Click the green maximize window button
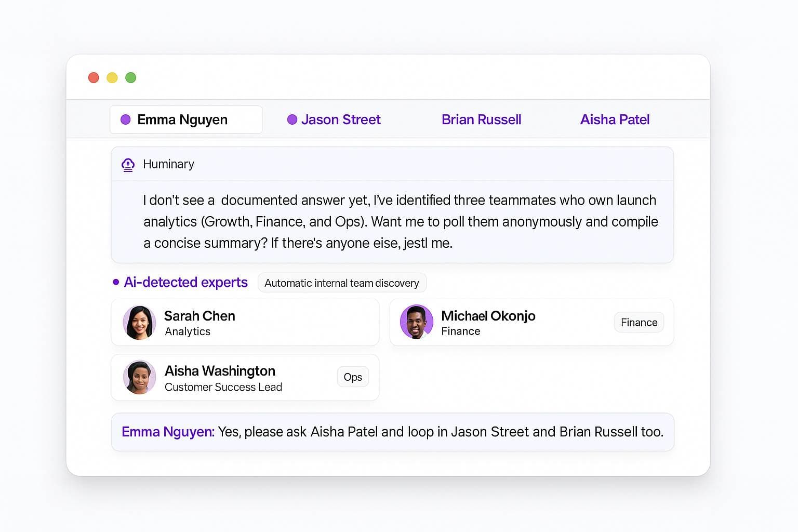Viewport: 798px width, 532px height. click(131, 77)
